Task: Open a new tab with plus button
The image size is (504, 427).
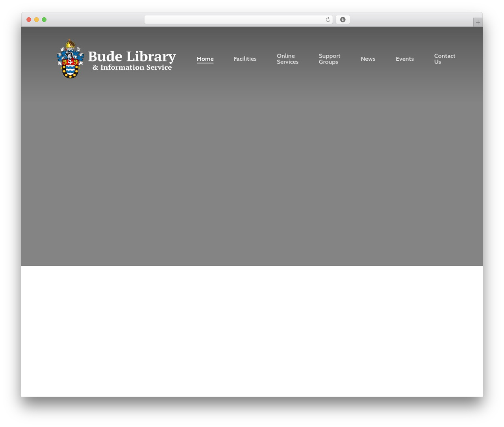Action: click(478, 22)
